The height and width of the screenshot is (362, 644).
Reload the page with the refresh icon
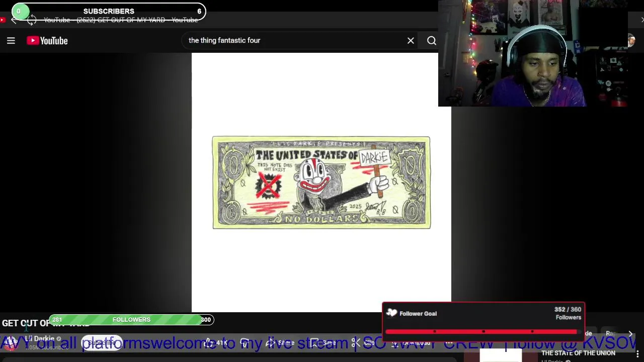[x=32, y=20]
